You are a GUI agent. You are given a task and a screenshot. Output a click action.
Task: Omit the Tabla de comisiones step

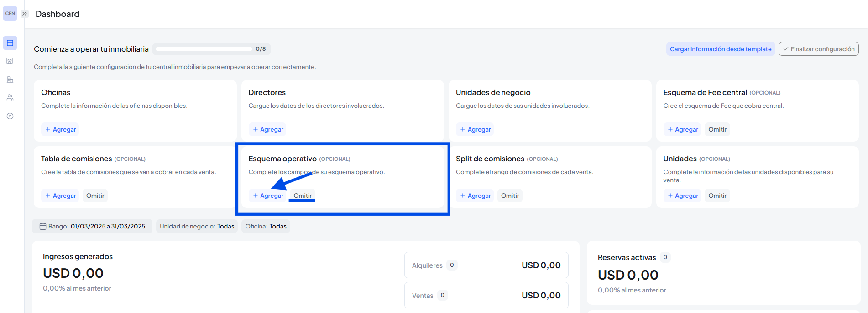pyautogui.click(x=95, y=196)
